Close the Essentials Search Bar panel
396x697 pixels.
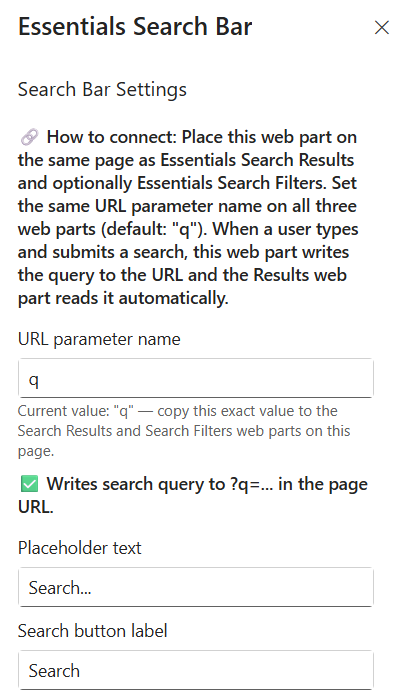382,28
